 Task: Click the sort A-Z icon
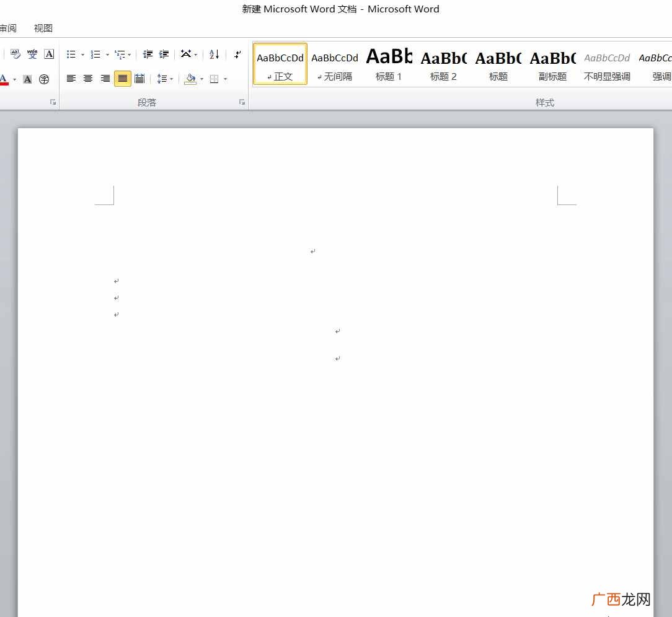[214, 55]
